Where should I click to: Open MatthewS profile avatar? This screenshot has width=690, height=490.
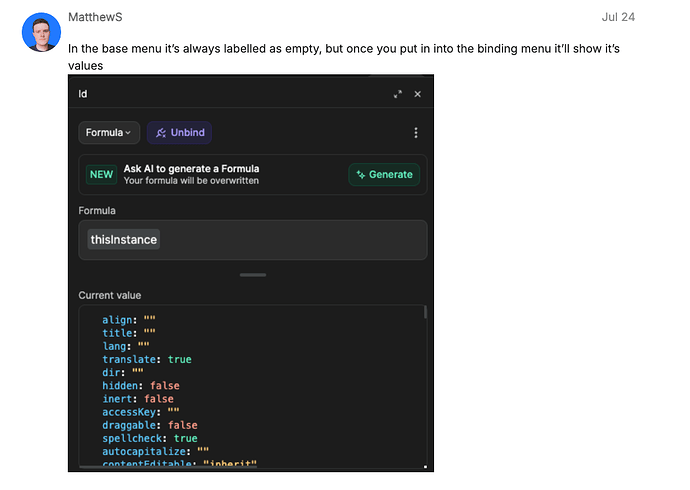click(x=41, y=32)
